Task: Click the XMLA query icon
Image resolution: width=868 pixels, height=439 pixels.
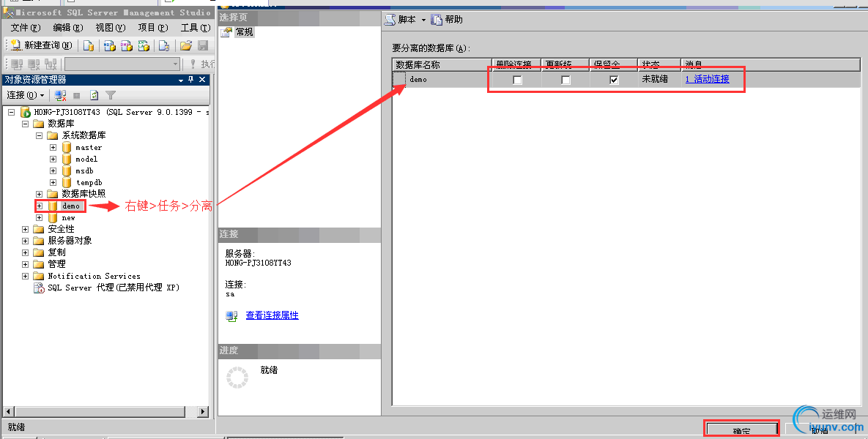Action: (144, 46)
